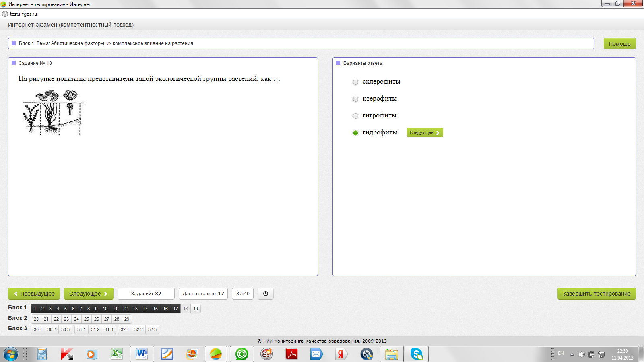Go back with the Предыдущее button
644x362 pixels.
34,294
